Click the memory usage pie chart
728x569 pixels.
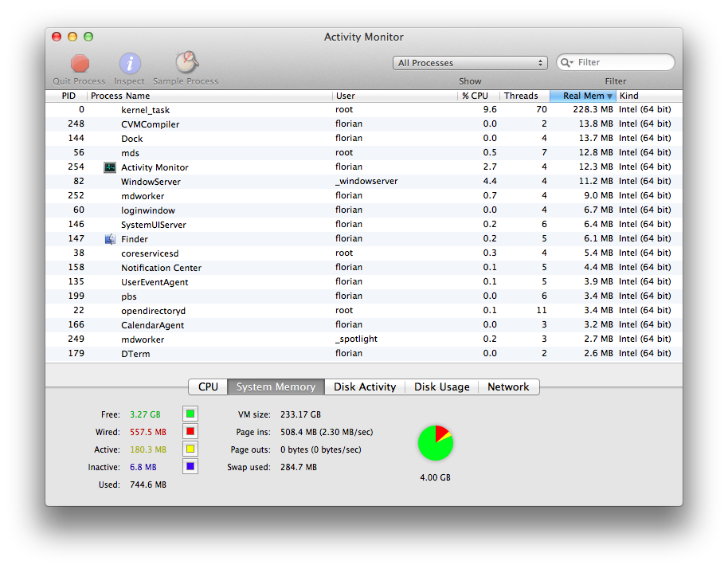pos(436,443)
